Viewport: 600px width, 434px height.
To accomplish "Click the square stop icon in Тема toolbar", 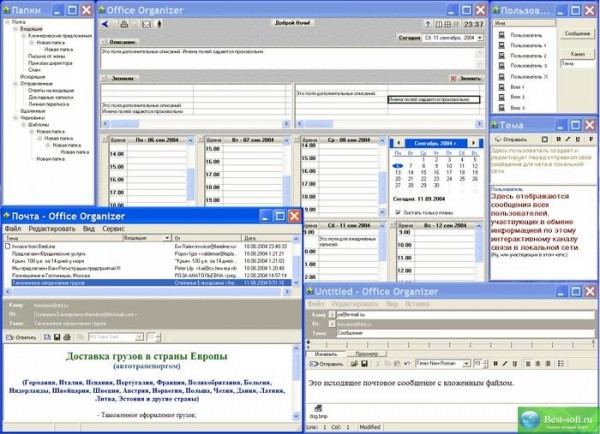I will [545, 139].
